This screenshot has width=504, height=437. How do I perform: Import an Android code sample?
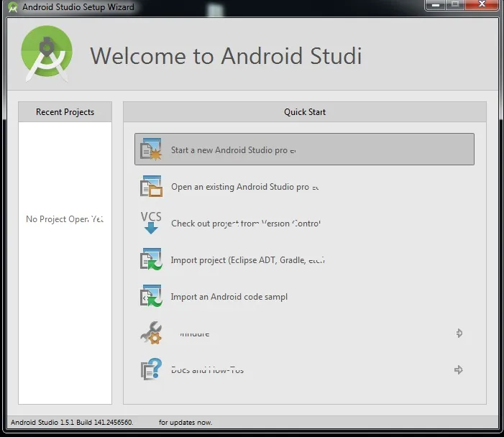[x=304, y=296]
